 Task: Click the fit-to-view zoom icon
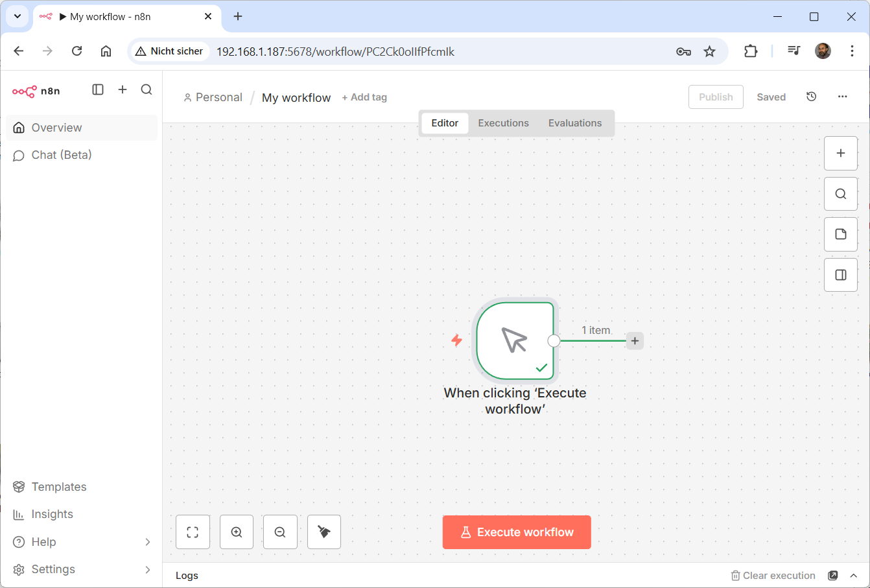click(x=193, y=532)
